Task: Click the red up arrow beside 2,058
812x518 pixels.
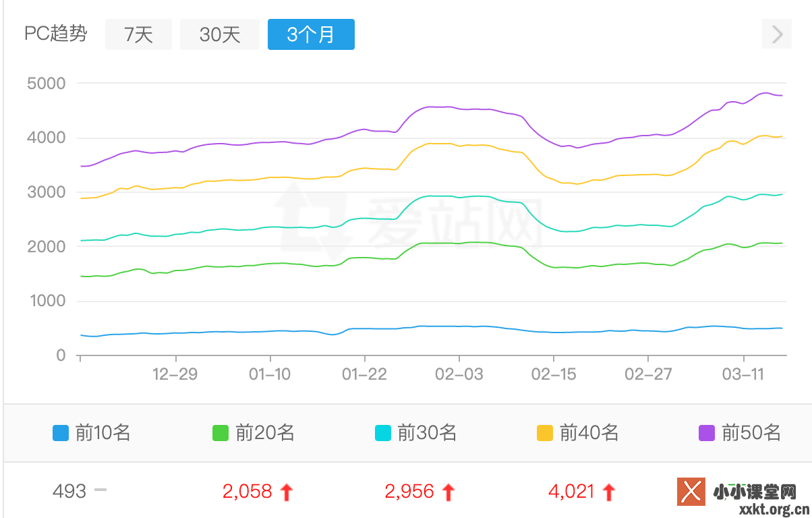Action: (285, 492)
